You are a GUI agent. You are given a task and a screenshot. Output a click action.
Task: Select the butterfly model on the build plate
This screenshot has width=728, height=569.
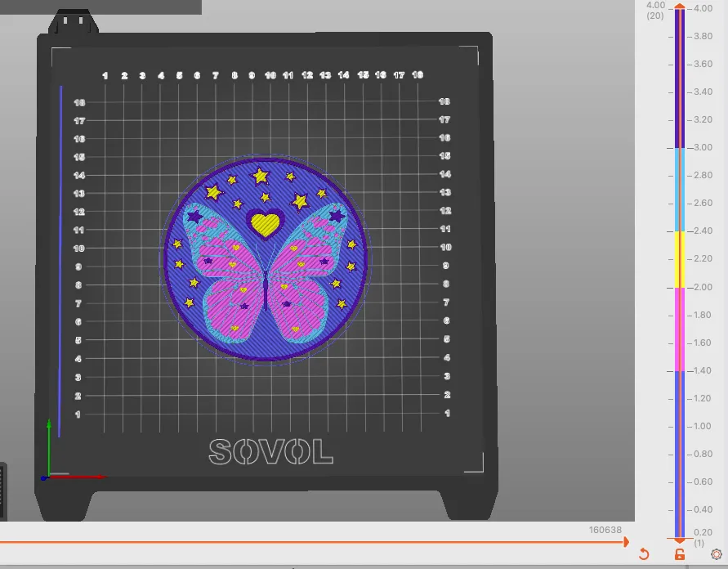pyautogui.click(x=265, y=274)
